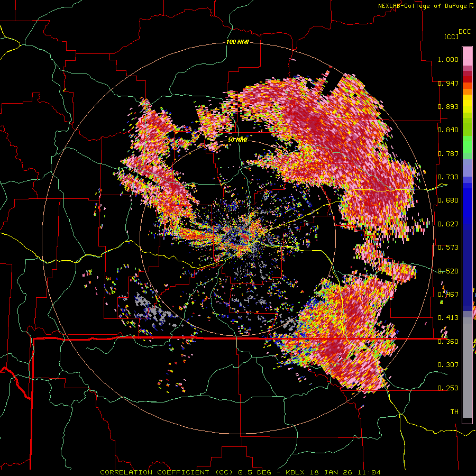
Task: Select the 0.733 scale value
Action: (448, 177)
